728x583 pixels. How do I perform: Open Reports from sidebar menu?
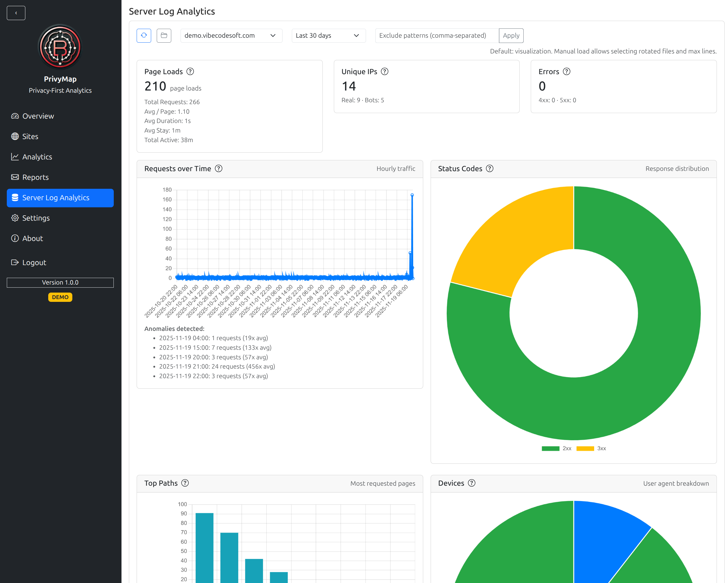[35, 177]
